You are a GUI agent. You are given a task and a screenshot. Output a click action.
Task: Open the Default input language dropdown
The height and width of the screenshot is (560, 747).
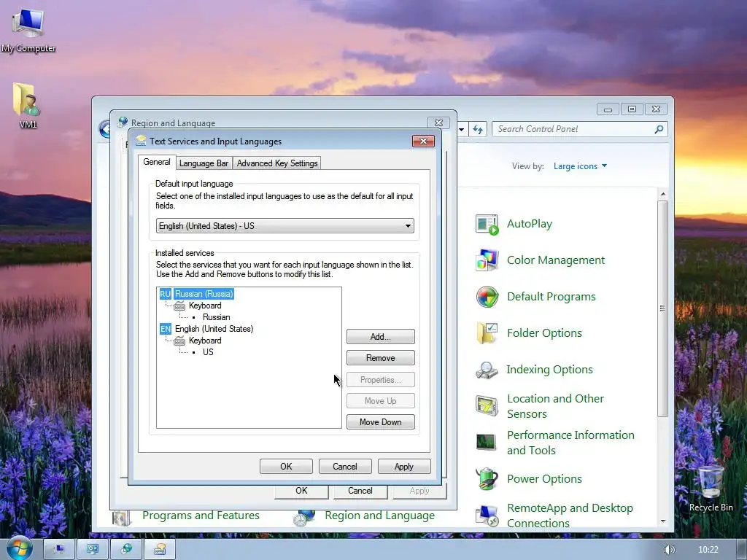pyautogui.click(x=285, y=226)
